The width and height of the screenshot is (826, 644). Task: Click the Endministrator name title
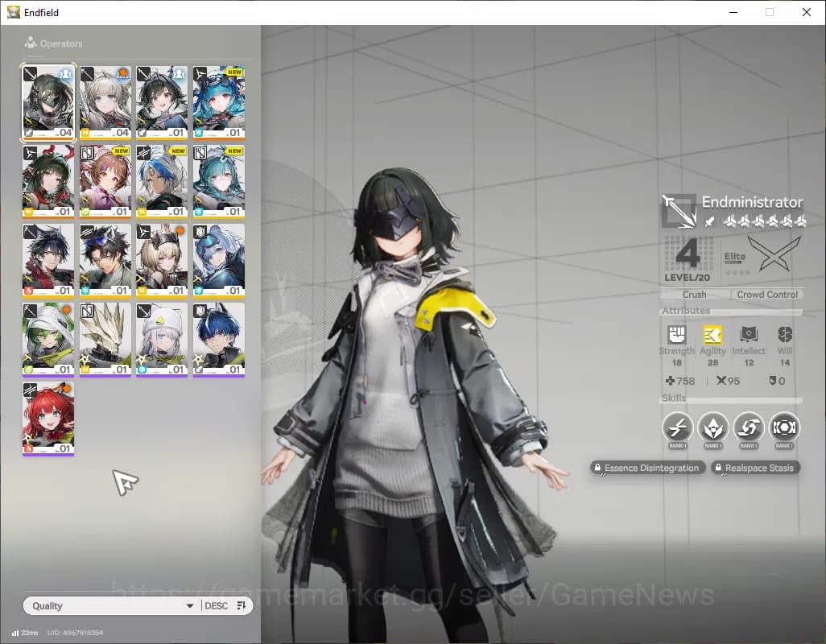[x=752, y=202]
